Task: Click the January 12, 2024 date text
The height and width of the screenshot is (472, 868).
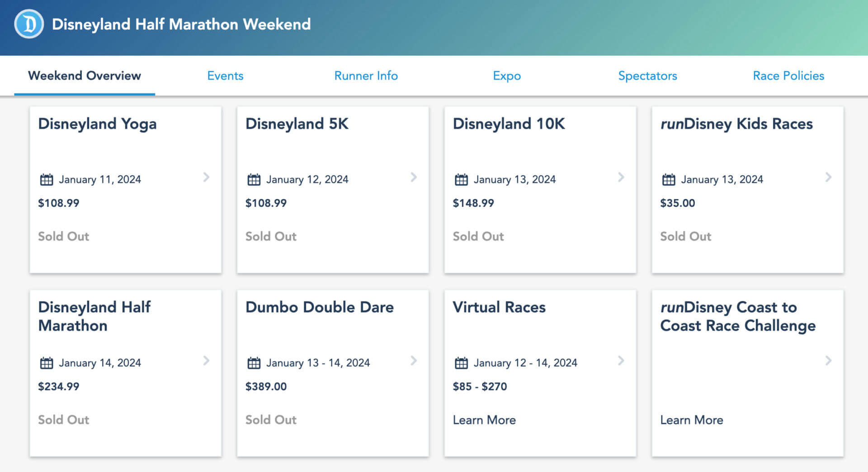Action: pyautogui.click(x=307, y=179)
